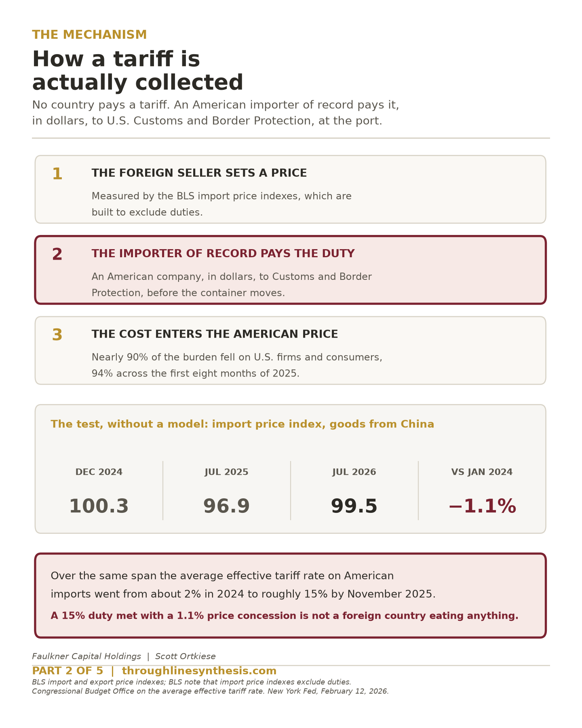Click the PART 2 OF 5 label
This screenshot has width=582, height=728.
(67, 671)
